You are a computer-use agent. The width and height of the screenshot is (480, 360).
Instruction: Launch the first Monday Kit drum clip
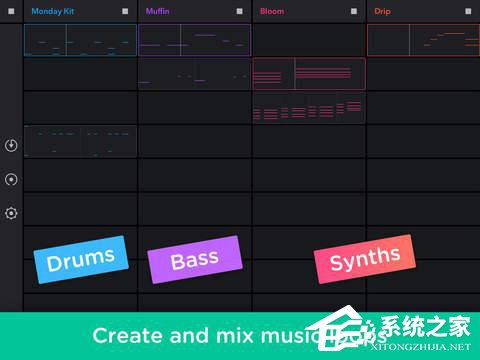click(80, 40)
